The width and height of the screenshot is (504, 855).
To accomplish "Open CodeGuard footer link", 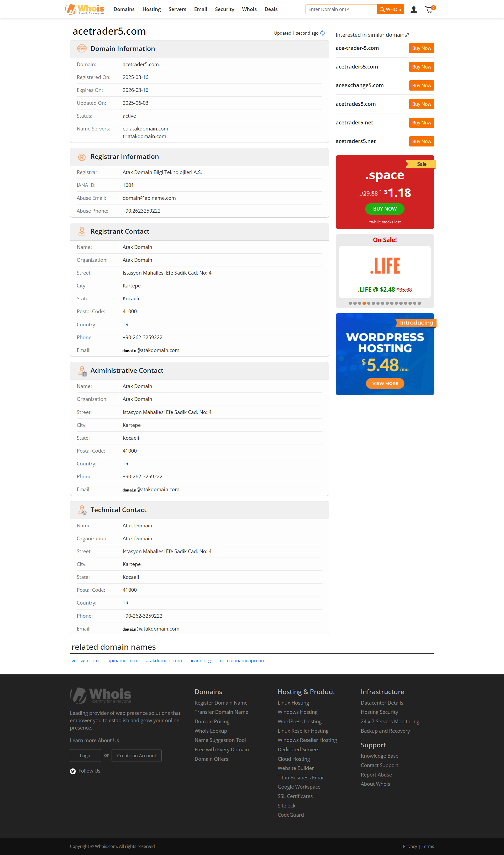I will [x=291, y=815].
